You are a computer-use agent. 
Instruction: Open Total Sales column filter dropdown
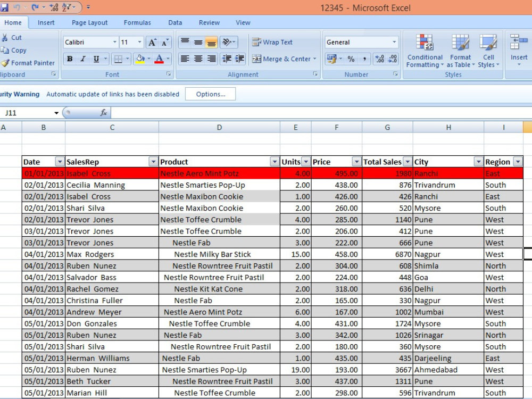click(408, 162)
